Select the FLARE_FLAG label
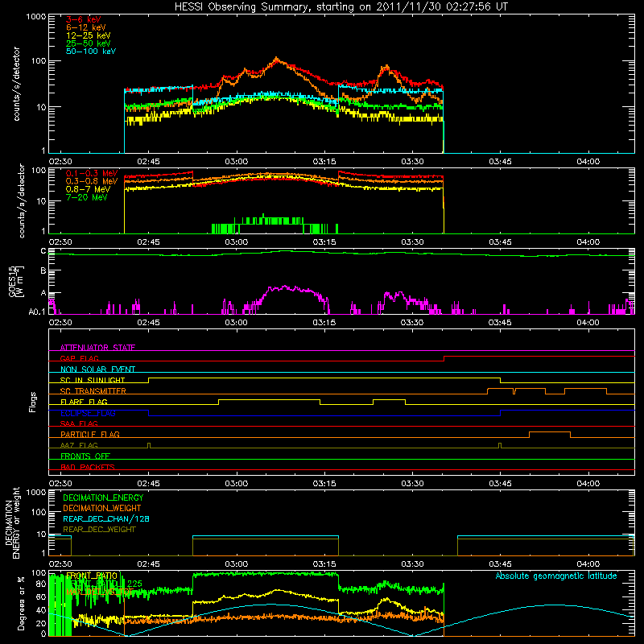Viewport: 644px width, 644px height. pyautogui.click(x=84, y=402)
